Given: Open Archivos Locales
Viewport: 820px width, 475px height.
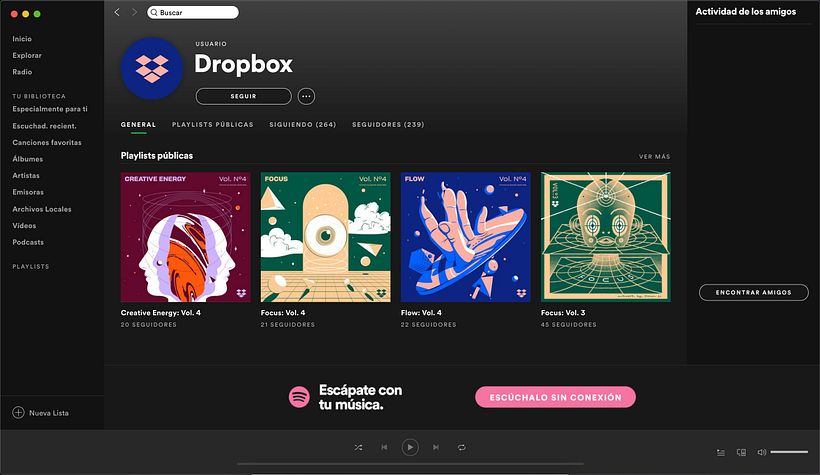Looking at the screenshot, I should tap(42, 209).
